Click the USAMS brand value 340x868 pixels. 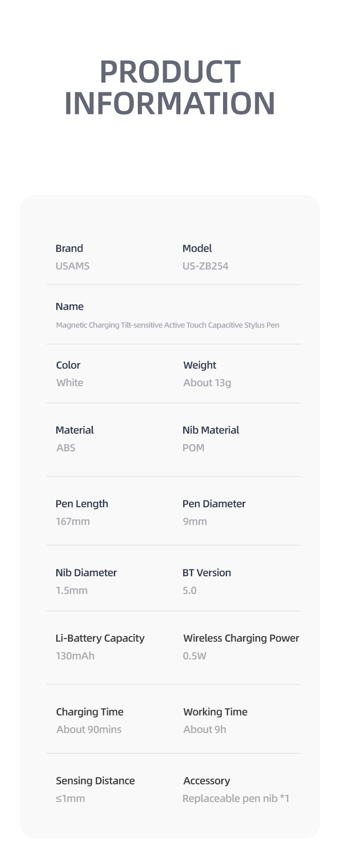pyautogui.click(x=73, y=266)
